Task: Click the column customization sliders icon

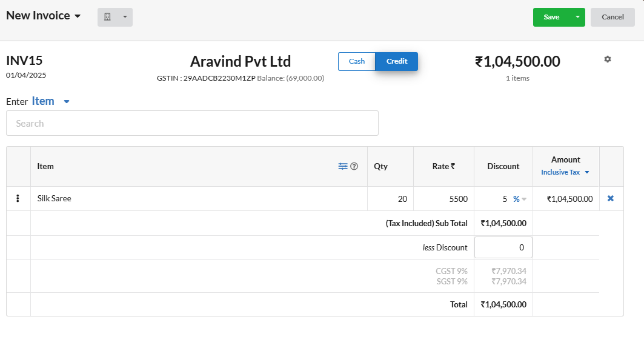Action: tap(342, 166)
